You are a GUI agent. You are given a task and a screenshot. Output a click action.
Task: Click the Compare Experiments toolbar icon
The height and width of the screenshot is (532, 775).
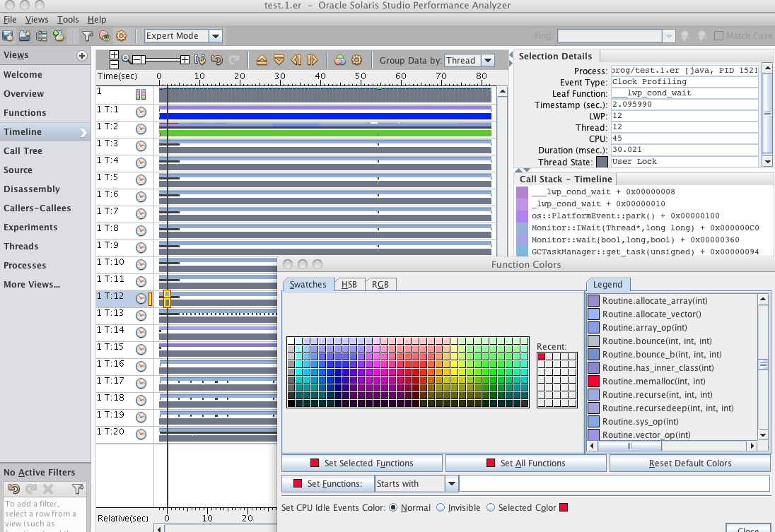[x=42, y=35]
